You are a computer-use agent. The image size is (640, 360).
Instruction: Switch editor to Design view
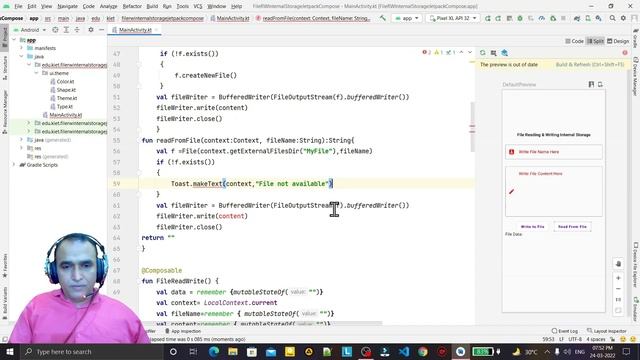click(618, 41)
